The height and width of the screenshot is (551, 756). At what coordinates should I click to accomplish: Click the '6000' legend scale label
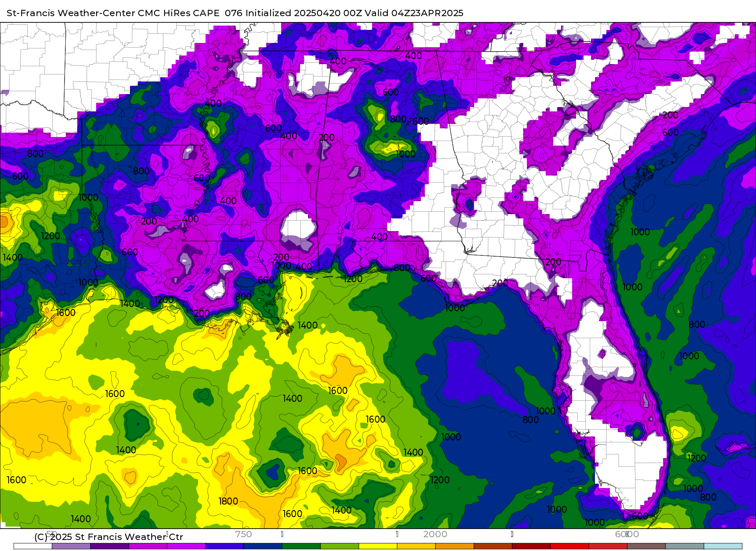click(627, 534)
